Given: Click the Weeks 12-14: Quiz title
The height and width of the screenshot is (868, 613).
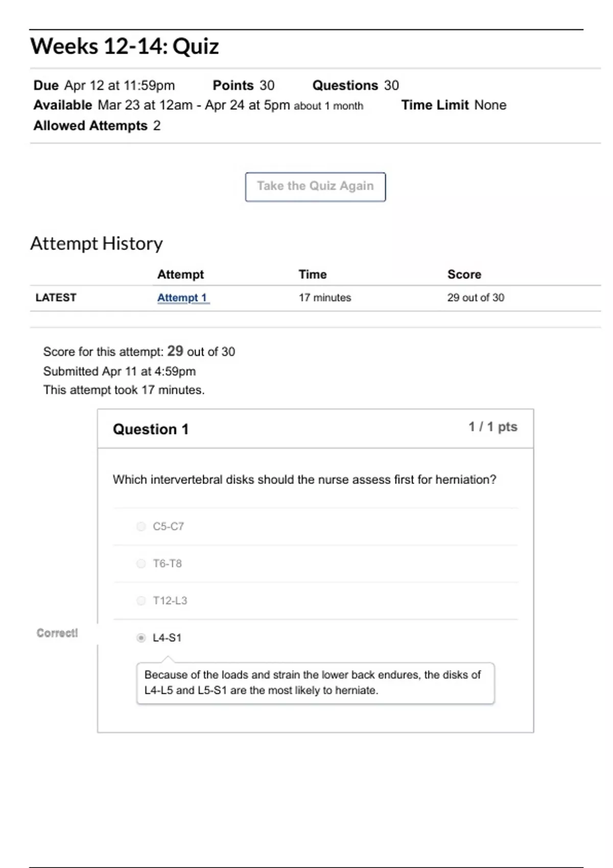Looking at the screenshot, I should (124, 46).
